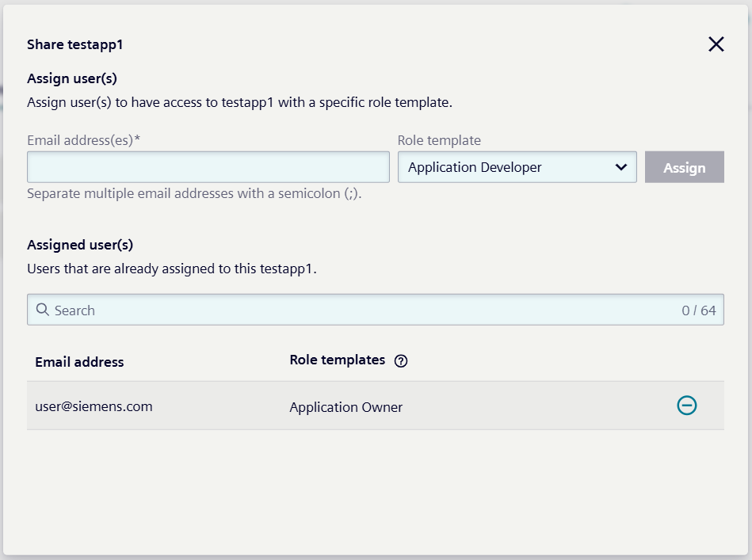Click the Share testapp1 dialog title
Image resolution: width=752 pixels, height=560 pixels.
(x=74, y=44)
